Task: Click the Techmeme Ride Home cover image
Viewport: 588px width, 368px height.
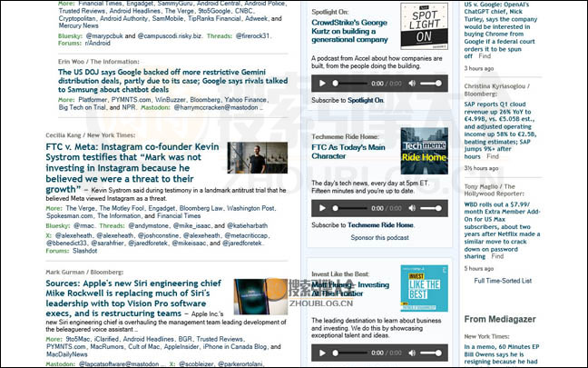Action: coord(424,151)
